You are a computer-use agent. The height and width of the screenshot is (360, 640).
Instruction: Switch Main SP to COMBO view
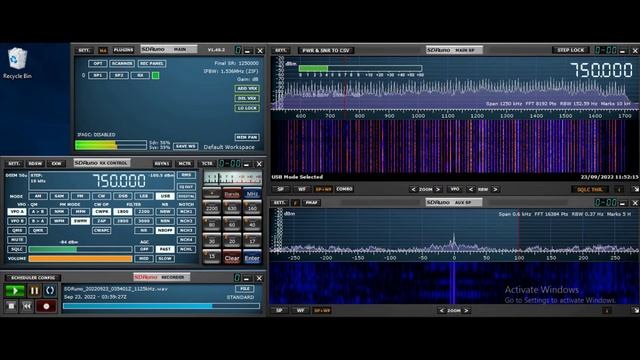pyautogui.click(x=344, y=189)
